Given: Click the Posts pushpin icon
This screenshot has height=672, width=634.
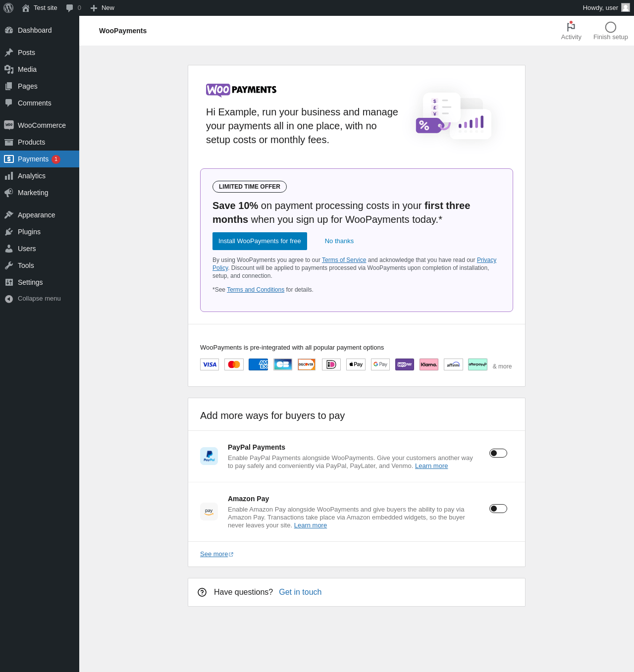Looking at the screenshot, I should pos(9,52).
